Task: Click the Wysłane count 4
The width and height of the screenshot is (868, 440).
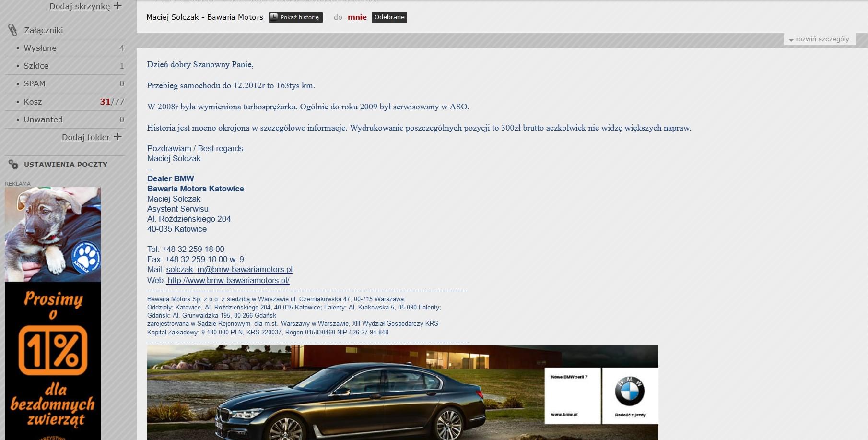Action: 121,48
